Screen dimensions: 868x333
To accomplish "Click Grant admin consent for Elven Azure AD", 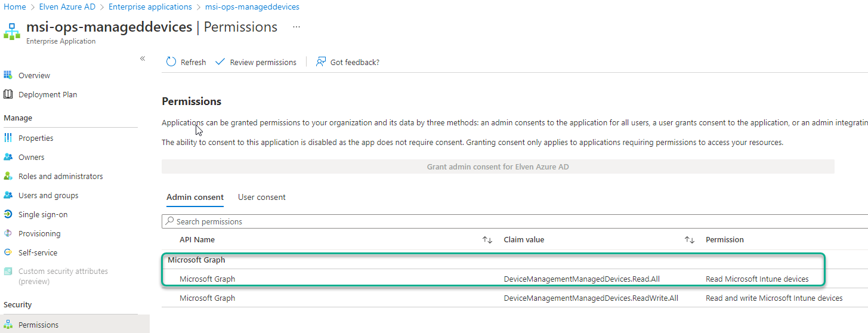I will pos(498,167).
